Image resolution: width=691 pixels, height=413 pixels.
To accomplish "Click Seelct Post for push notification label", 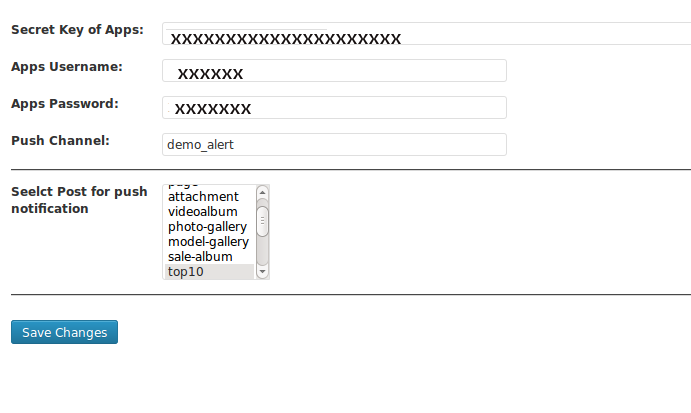I will point(79,200).
